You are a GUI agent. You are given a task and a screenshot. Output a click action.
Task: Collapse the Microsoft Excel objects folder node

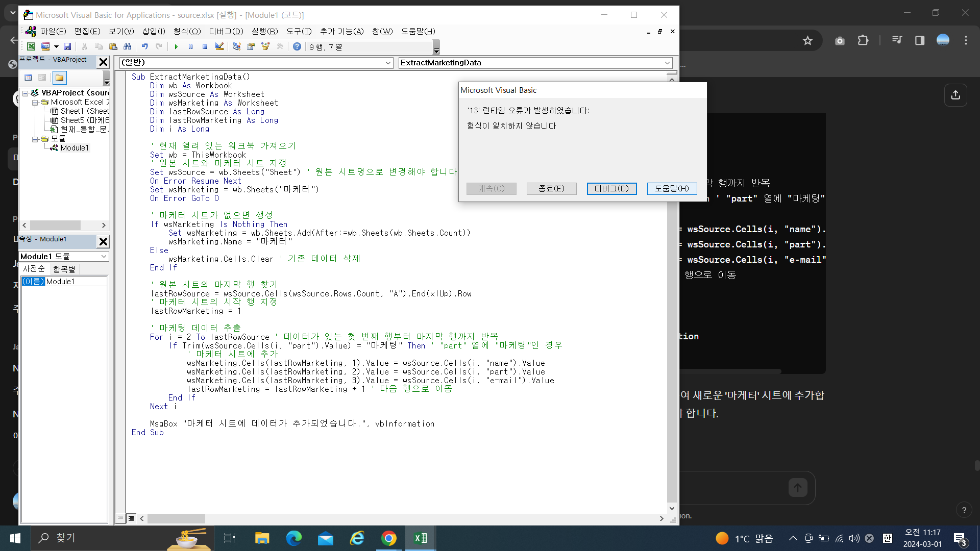point(35,103)
